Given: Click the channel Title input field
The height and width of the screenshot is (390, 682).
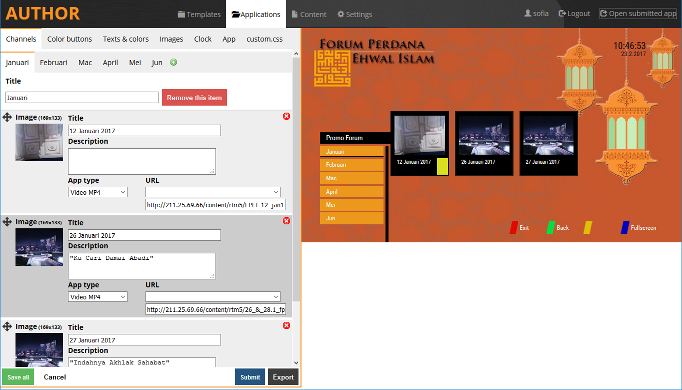Looking at the screenshot, I should (x=82, y=97).
